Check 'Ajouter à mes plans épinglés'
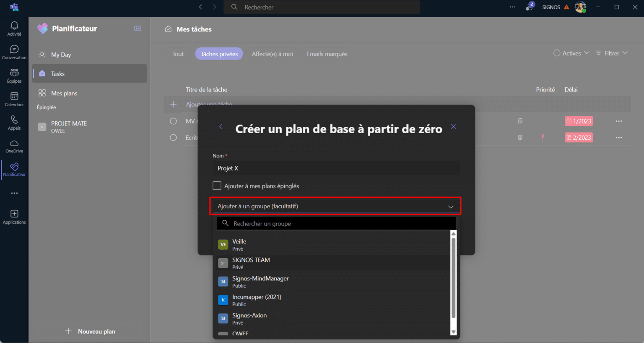The width and height of the screenshot is (644, 343). coord(217,186)
